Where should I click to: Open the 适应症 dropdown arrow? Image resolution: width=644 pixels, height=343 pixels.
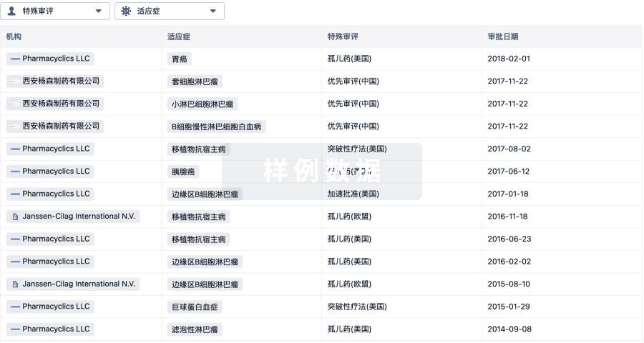(x=213, y=11)
